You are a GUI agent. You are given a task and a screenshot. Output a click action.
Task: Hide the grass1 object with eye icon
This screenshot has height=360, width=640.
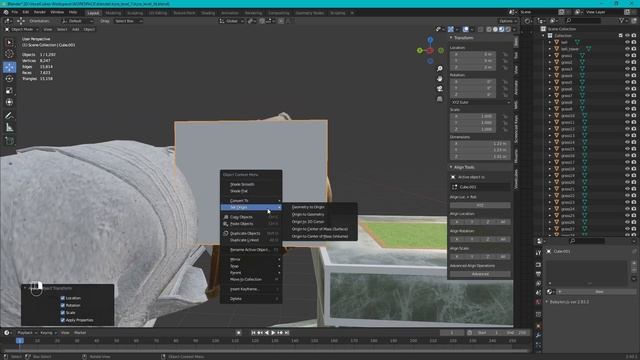[x=627, y=56]
